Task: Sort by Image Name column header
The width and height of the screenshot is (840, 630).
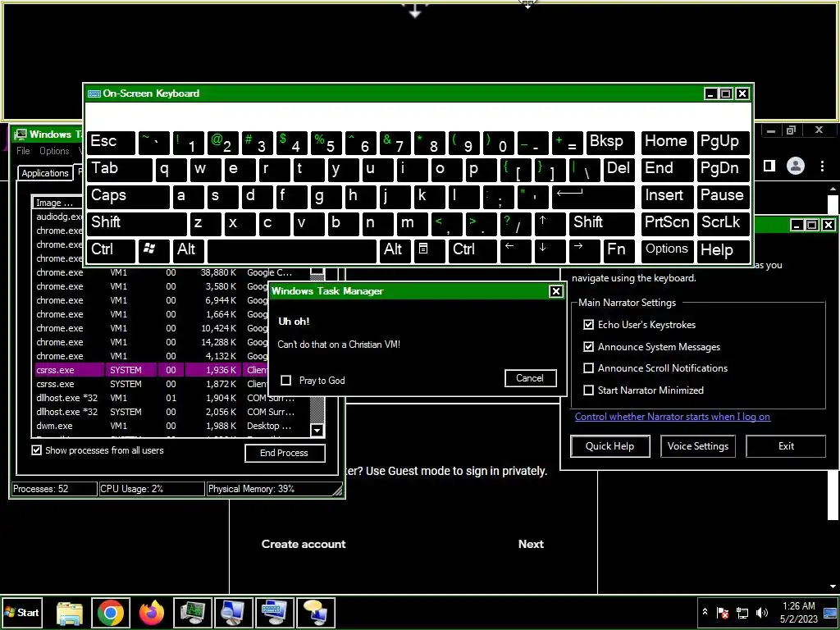Action: click(57, 203)
